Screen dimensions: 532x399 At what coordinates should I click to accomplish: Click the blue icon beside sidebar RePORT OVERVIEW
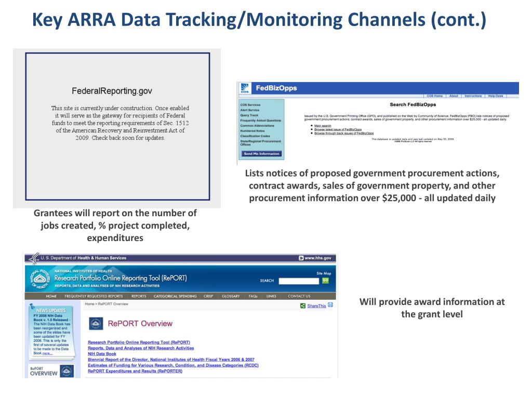click(67, 371)
